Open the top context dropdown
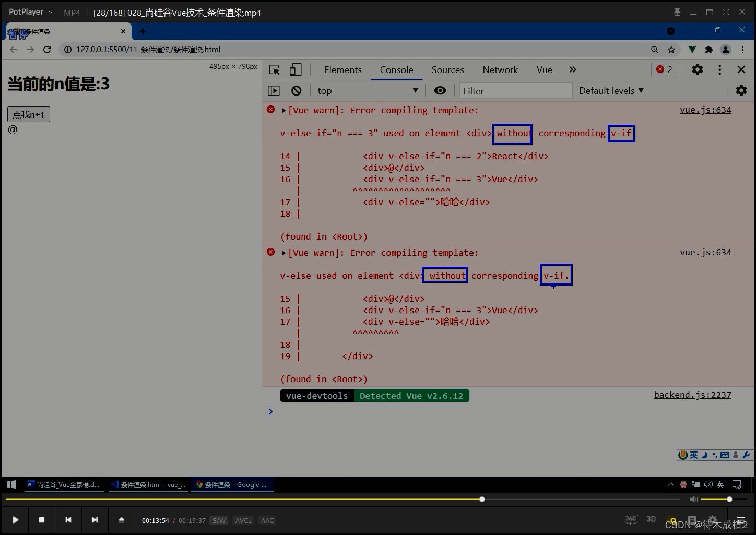 [x=368, y=91]
